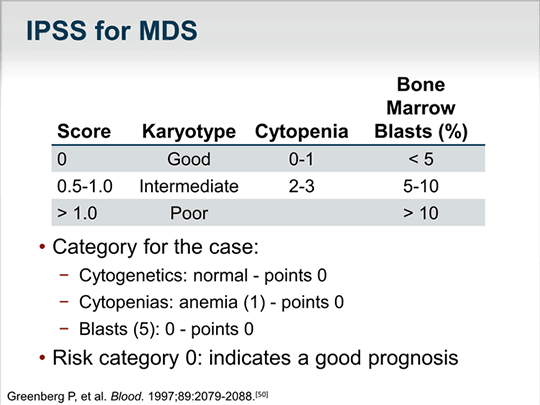Select the > 1.0 score cell

click(x=77, y=213)
